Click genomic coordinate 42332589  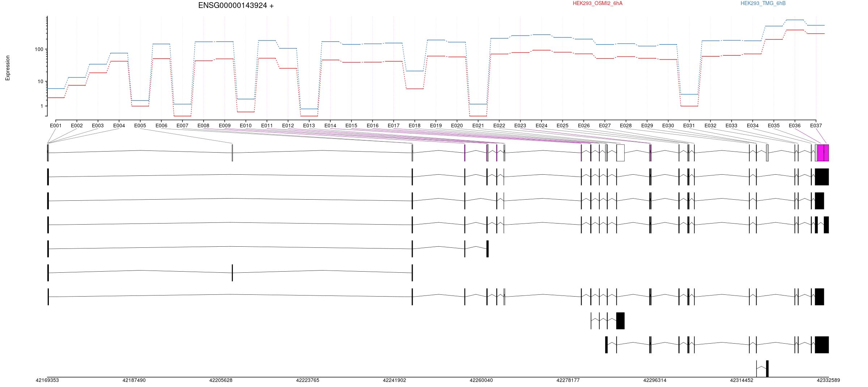(829, 380)
